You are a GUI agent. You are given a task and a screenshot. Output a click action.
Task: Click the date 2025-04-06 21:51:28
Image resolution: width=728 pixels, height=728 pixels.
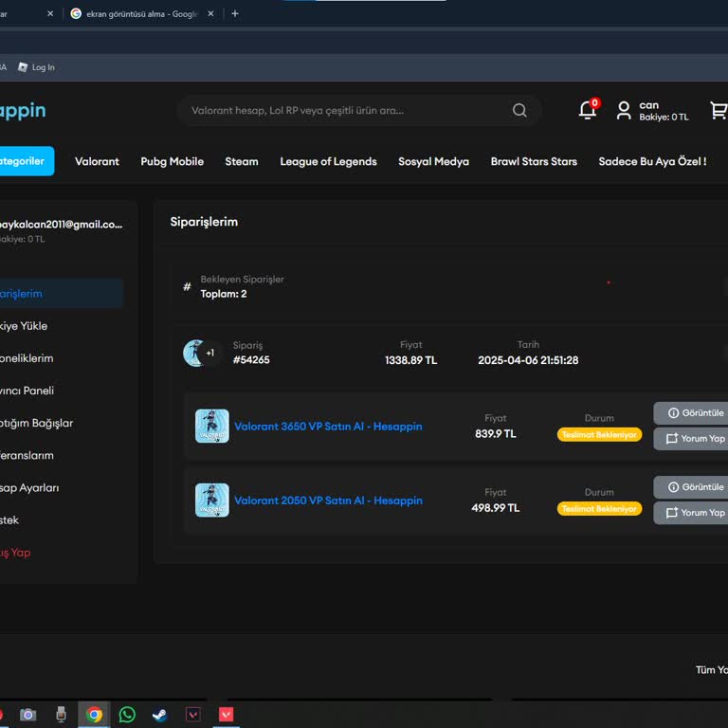coord(528,360)
